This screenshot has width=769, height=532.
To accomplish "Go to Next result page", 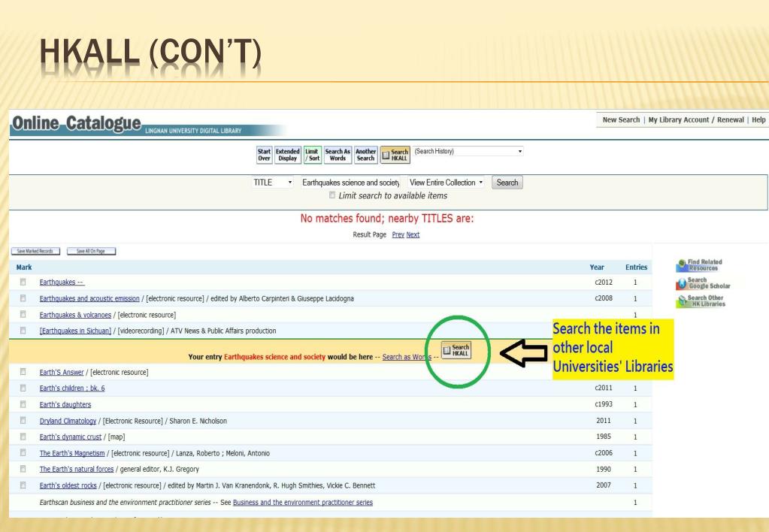I will pyautogui.click(x=413, y=235).
